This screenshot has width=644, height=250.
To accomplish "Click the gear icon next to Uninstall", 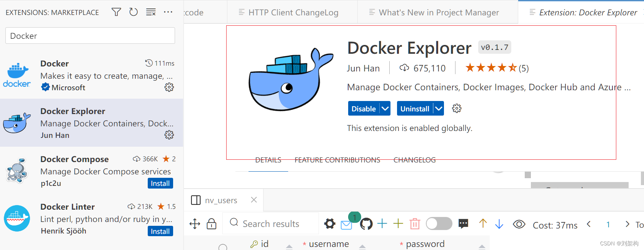I will (457, 108).
